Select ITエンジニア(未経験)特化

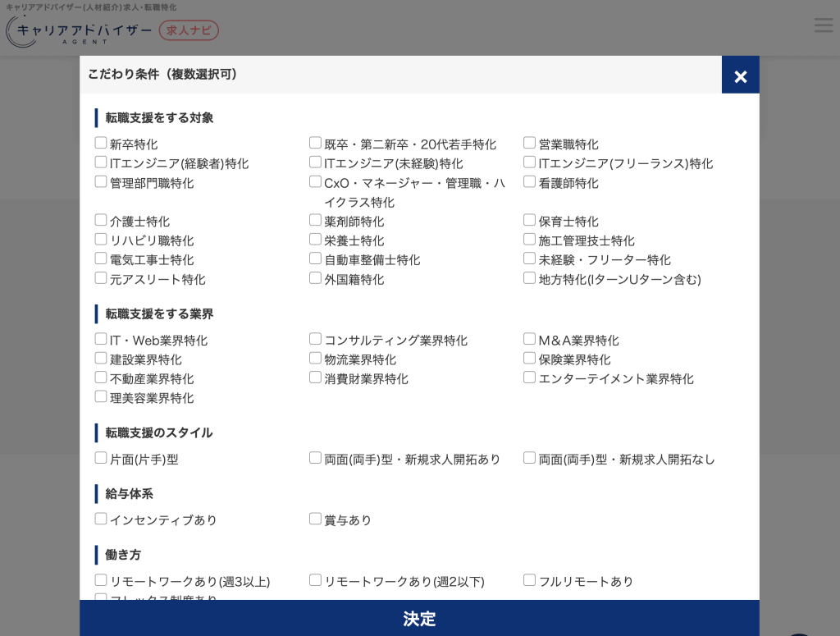click(315, 162)
